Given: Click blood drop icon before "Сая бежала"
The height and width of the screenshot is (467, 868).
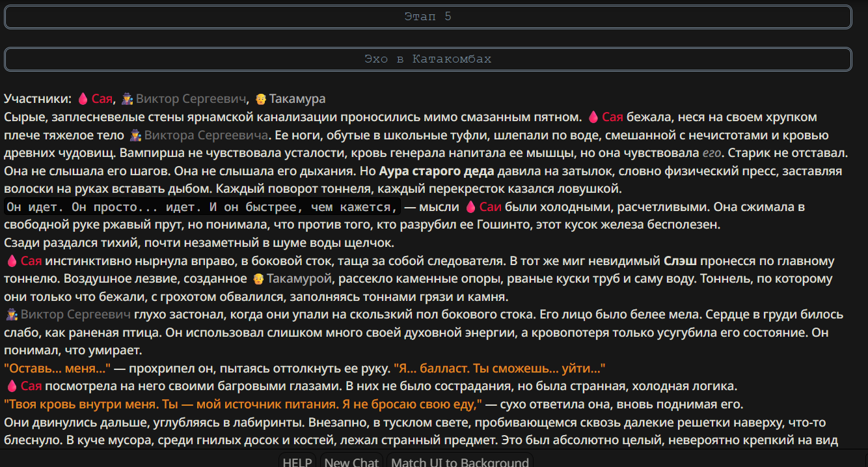Looking at the screenshot, I should tap(593, 117).
